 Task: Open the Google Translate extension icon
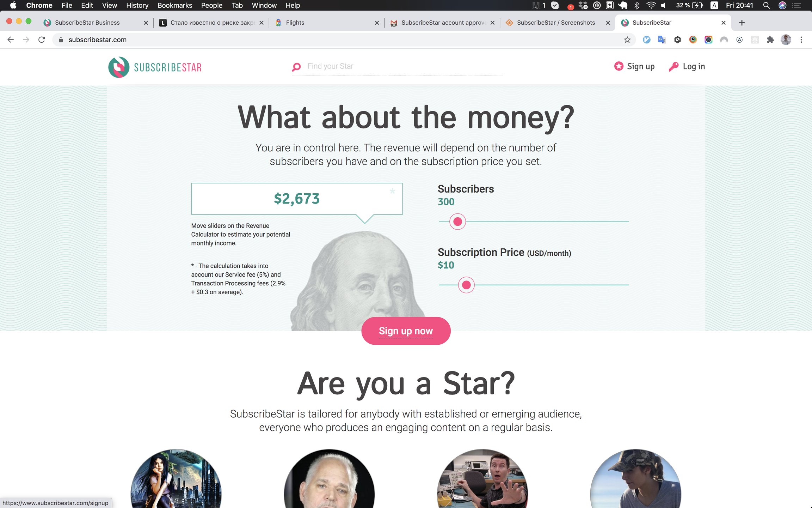pyautogui.click(x=662, y=40)
